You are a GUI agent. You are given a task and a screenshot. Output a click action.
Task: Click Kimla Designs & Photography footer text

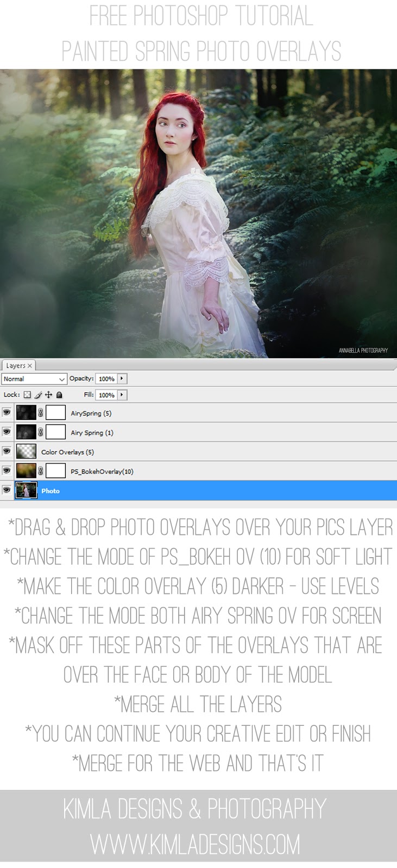(x=195, y=809)
